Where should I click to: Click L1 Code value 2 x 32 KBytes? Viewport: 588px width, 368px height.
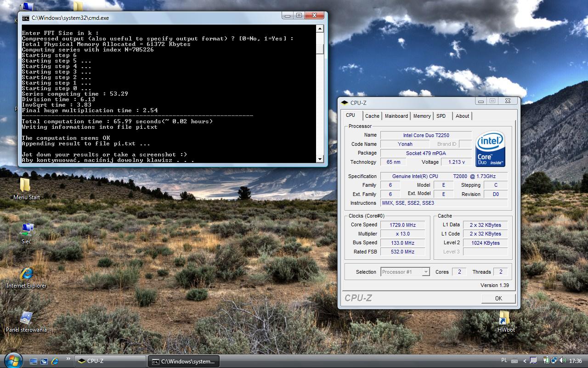[485, 234]
